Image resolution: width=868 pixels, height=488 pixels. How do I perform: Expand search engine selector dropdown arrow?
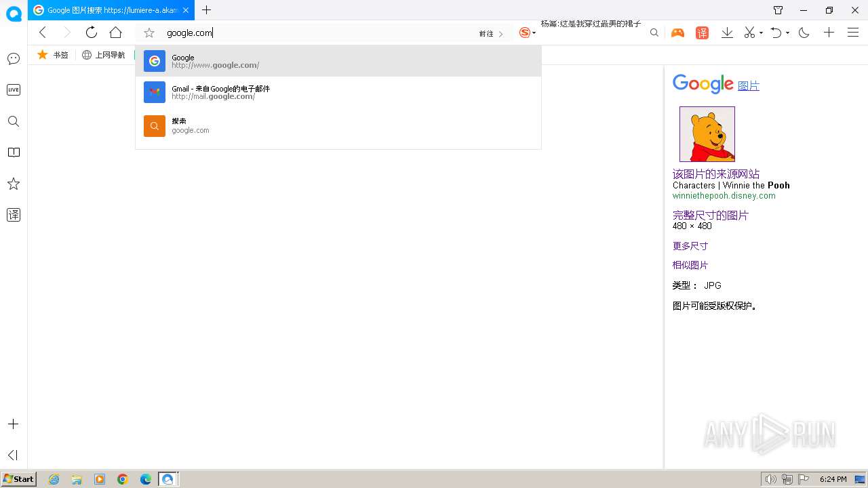534,33
